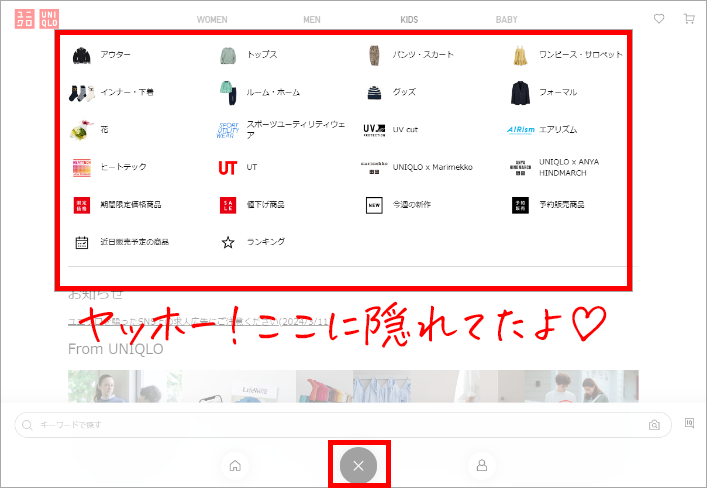Click the keyword search field
Viewport: 707px width, 488px height.
pos(343,425)
